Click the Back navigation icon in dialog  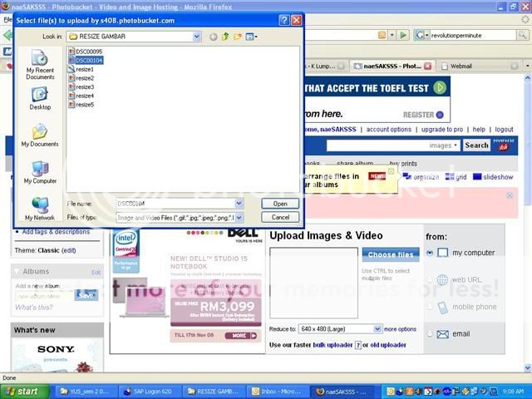coord(213,37)
